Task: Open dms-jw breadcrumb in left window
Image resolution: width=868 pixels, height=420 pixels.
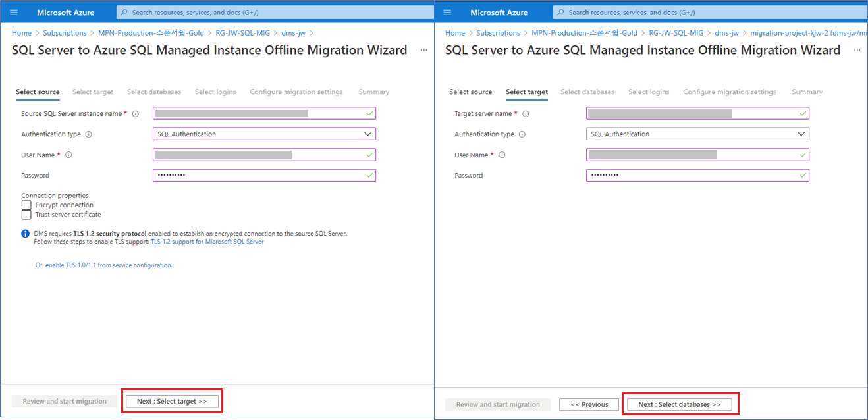Action: pos(294,33)
